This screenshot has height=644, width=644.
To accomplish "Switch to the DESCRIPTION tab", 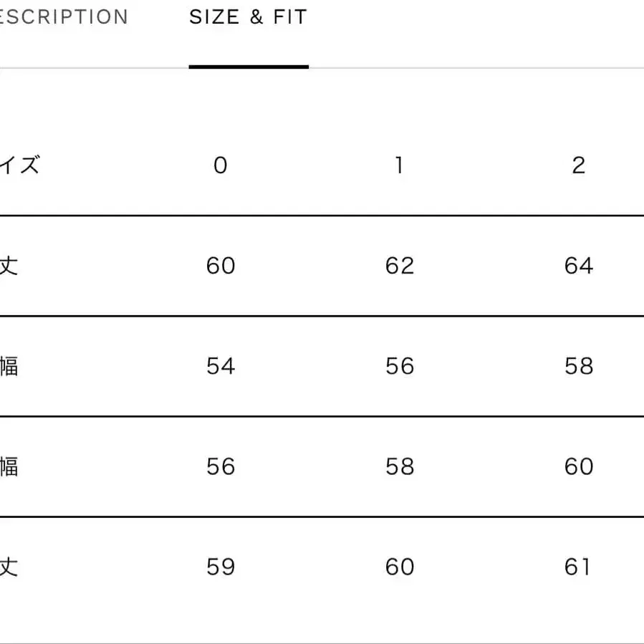I will (x=63, y=17).
